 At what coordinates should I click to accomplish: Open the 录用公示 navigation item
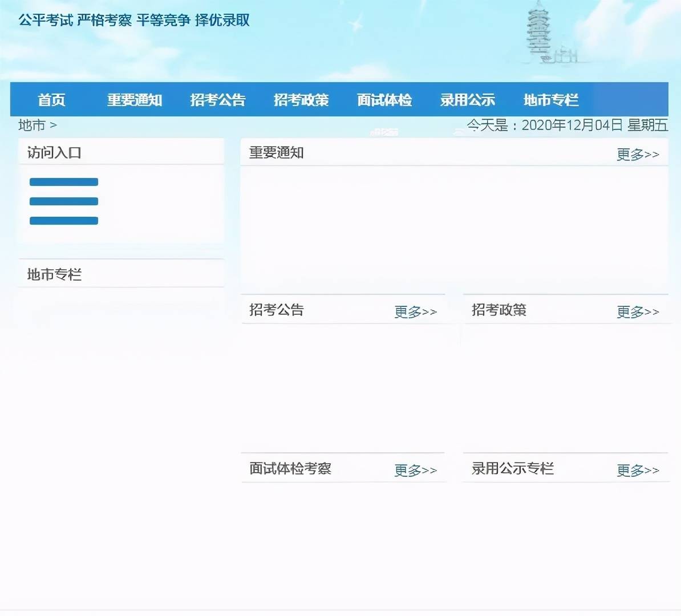pos(467,100)
